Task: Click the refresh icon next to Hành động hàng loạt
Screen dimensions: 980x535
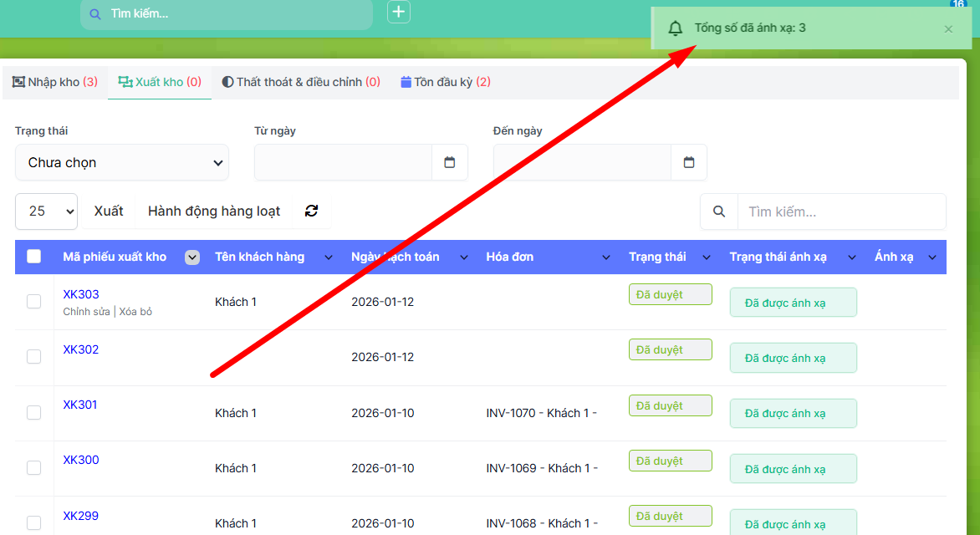Action: pos(312,211)
